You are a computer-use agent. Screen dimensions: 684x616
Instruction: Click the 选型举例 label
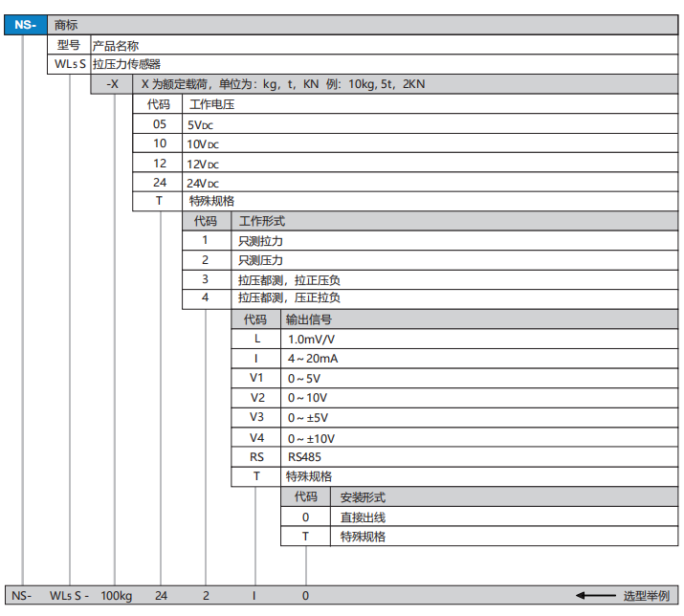click(647, 596)
